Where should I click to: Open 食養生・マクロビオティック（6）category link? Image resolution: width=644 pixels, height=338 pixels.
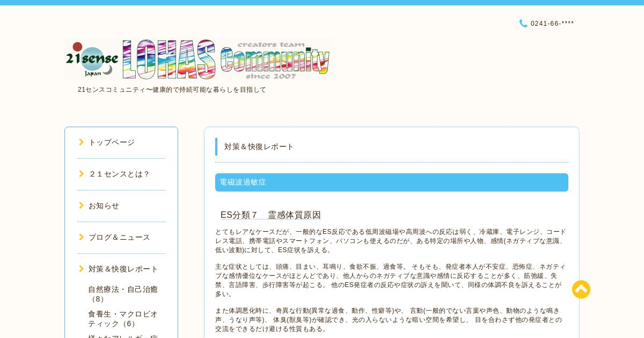(123, 319)
